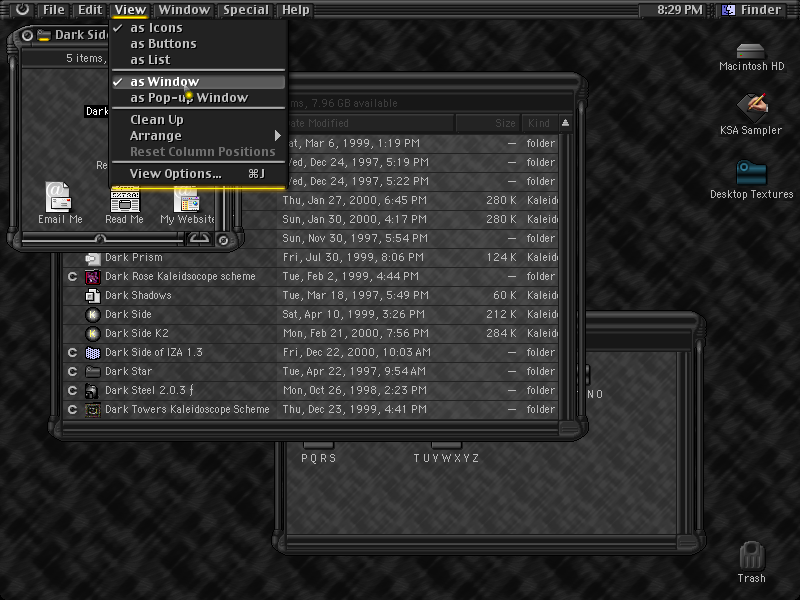Click the Dark Side of IZA 1.3 icon

(x=92, y=353)
